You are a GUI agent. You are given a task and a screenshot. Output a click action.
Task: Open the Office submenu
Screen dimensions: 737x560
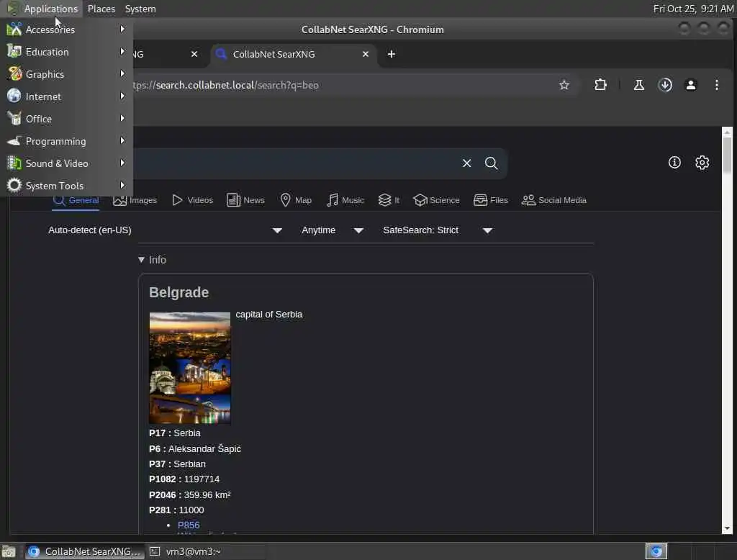(66, 119)
